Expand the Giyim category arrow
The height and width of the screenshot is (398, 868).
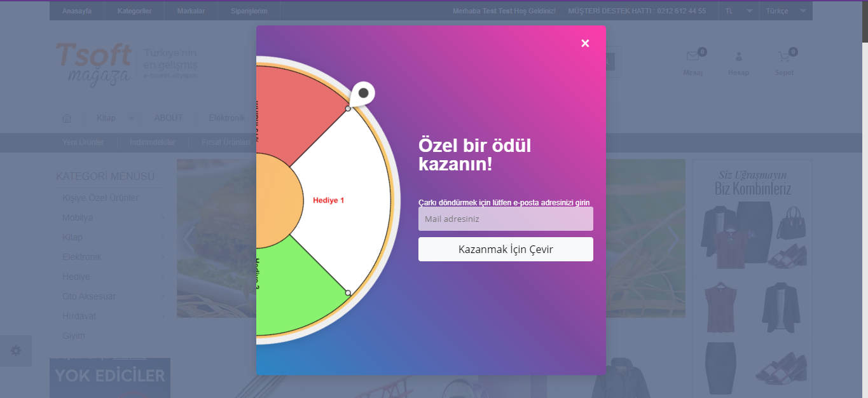163,336
